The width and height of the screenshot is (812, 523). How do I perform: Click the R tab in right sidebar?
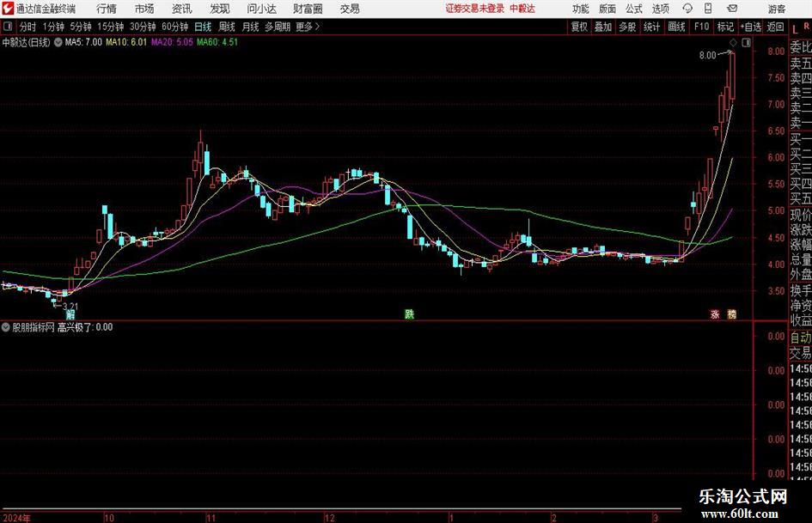pyautogui.click(x=806, y=26)
